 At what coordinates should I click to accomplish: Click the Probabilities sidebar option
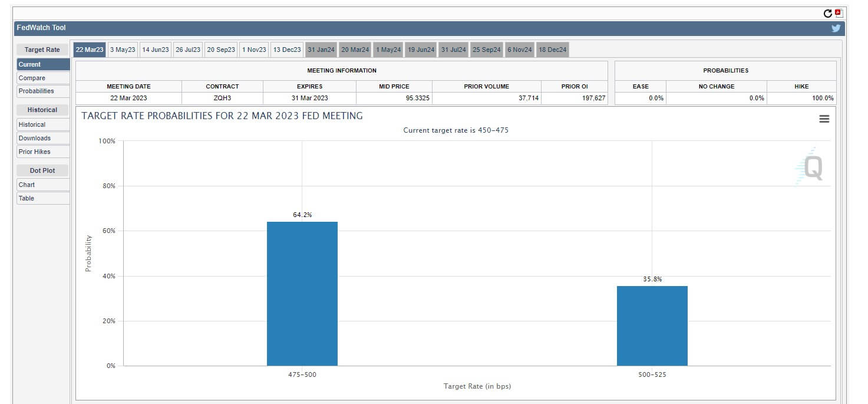pyautogui.click(x=37, y=91)
